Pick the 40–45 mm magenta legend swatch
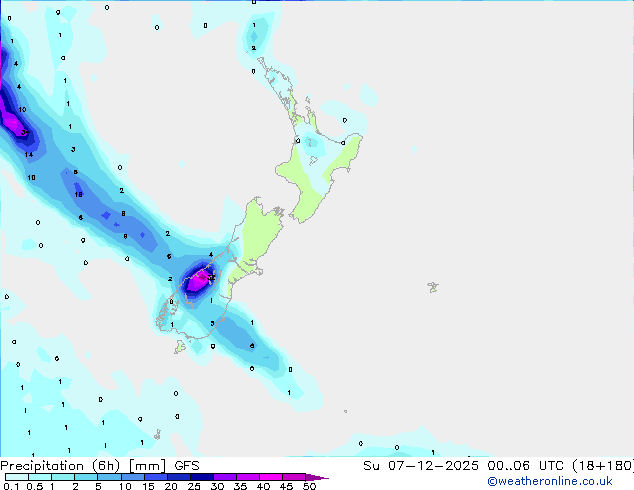 click(x=271, y=477)
